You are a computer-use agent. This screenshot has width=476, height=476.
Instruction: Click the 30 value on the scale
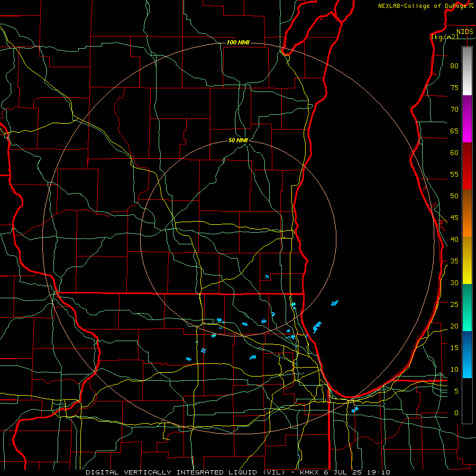[x=454, y=283]
